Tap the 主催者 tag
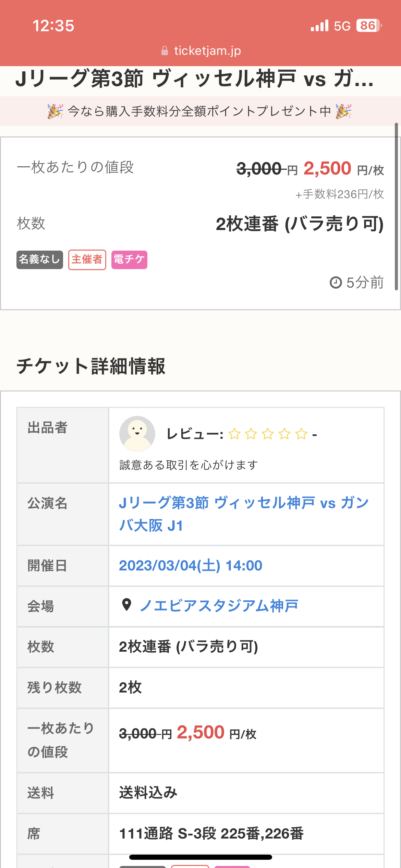401x868 pixels. tap(87, 260)
